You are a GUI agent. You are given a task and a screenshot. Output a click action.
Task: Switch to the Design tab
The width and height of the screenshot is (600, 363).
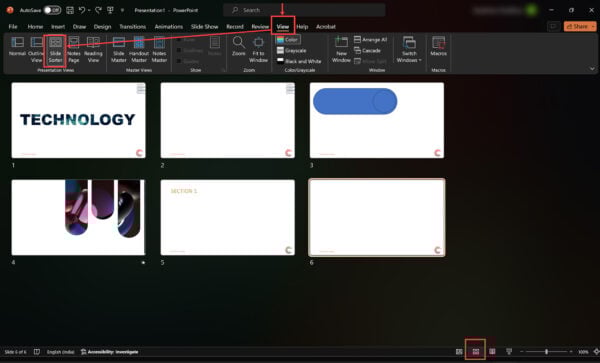pos(102,27)
